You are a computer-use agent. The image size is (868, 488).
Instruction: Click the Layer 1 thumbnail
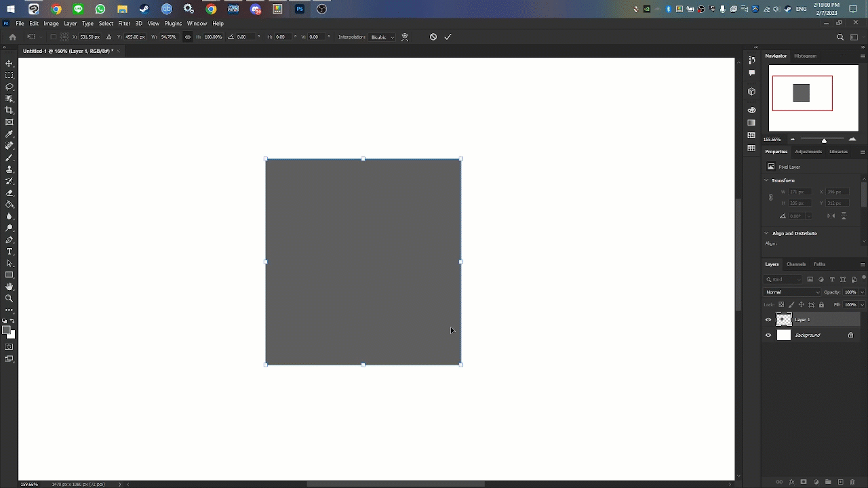(784, 320)
